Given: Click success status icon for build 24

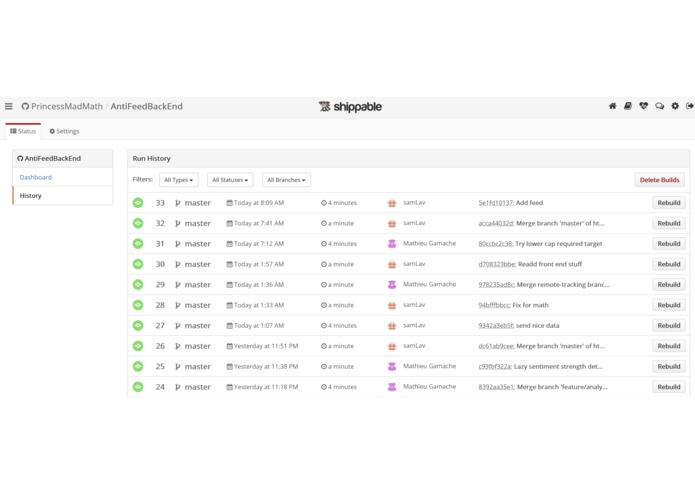Looking at the screenshot, I should coord(138,387).
